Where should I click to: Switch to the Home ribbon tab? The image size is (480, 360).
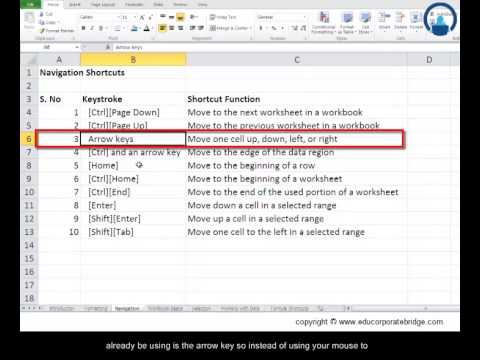coord(53,5)
